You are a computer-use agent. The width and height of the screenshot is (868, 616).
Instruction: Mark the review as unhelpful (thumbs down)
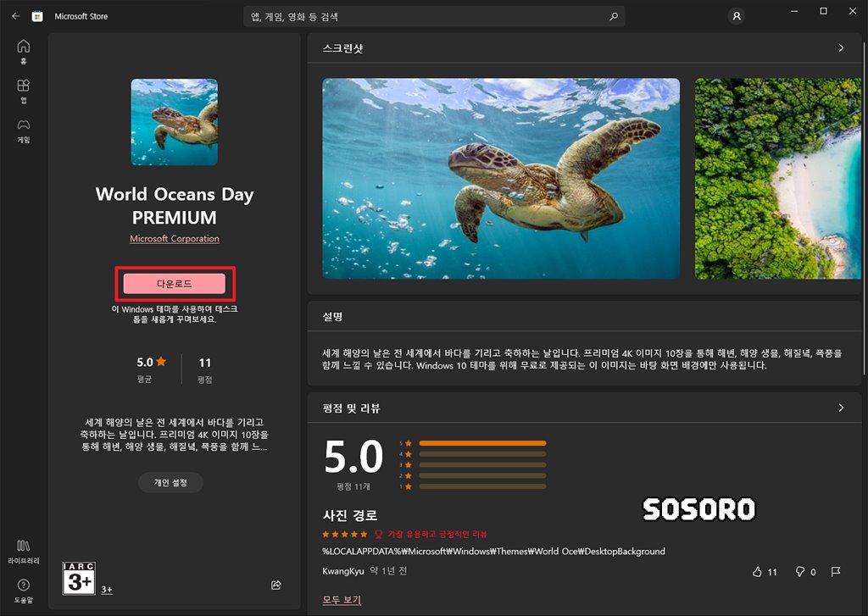coord(800,572)
